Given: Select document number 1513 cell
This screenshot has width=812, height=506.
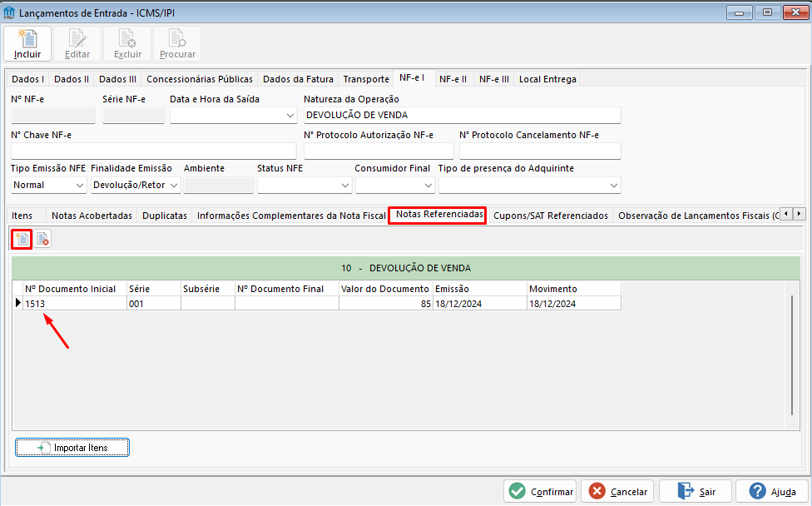Looking at the screenshot, I should coord(75,304).
